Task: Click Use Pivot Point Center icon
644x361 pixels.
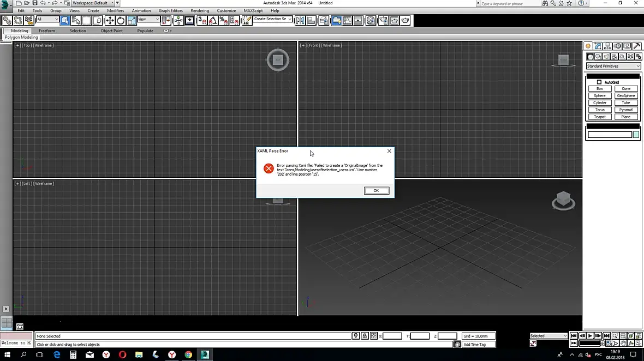Action: 166,21
